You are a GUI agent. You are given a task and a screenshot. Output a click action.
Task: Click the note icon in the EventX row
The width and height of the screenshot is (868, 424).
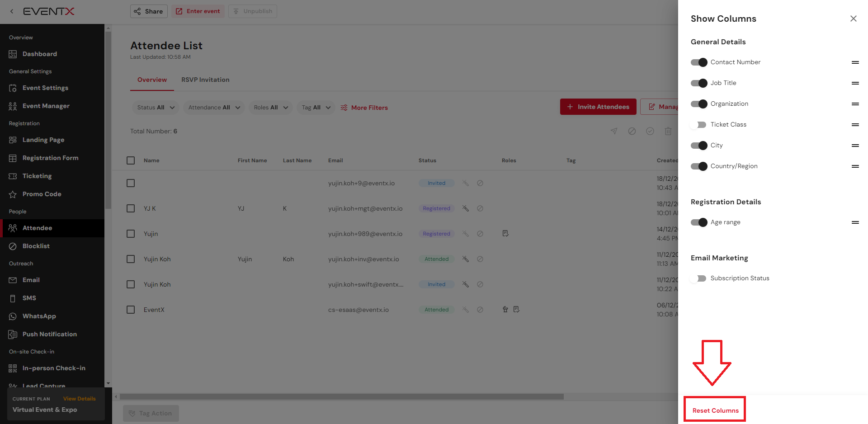pos(516,310)
